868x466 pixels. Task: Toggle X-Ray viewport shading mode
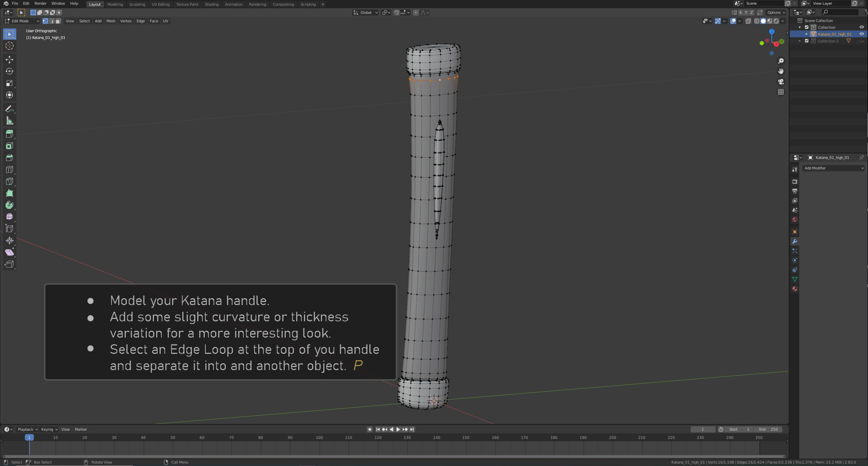pos(748,21)
